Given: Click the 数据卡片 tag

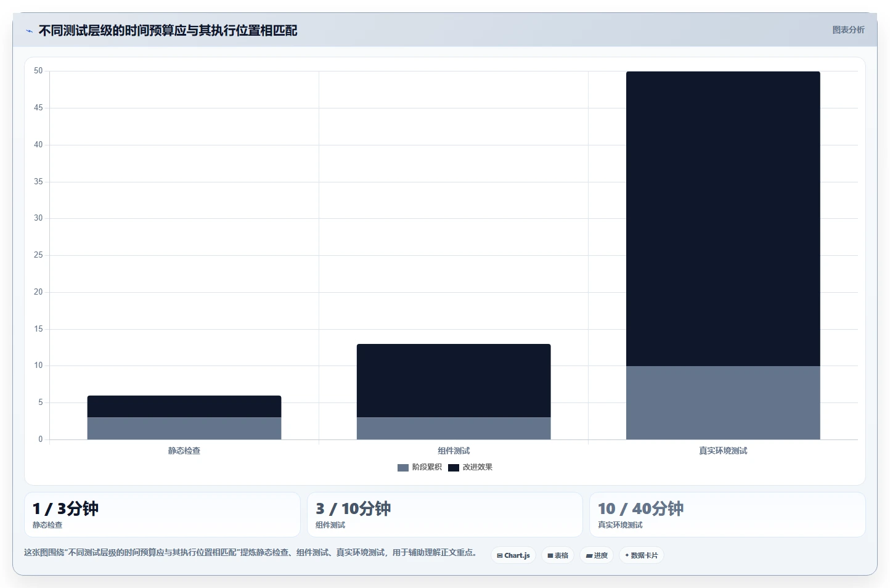Looking at the screenshot, I should pyautogui.click(x=642, y=555).
